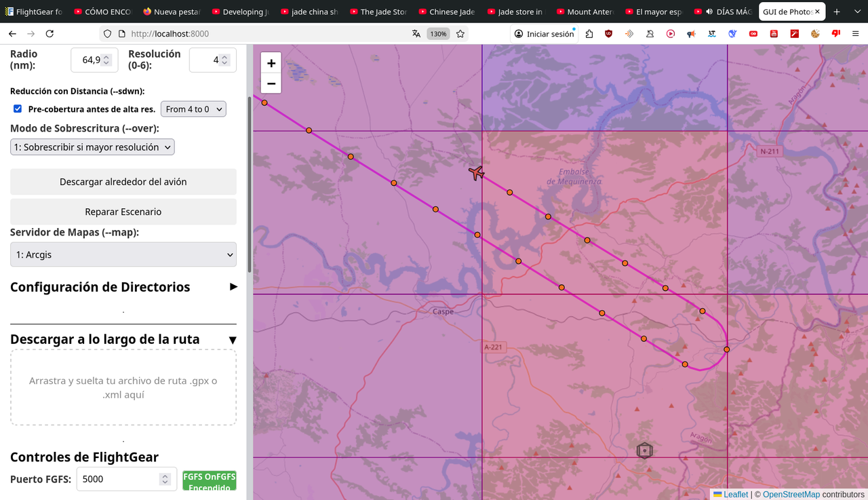Click the Puerto FGFS input field
This screenshot has height=500, width=868.
click(x=127, y=479)
